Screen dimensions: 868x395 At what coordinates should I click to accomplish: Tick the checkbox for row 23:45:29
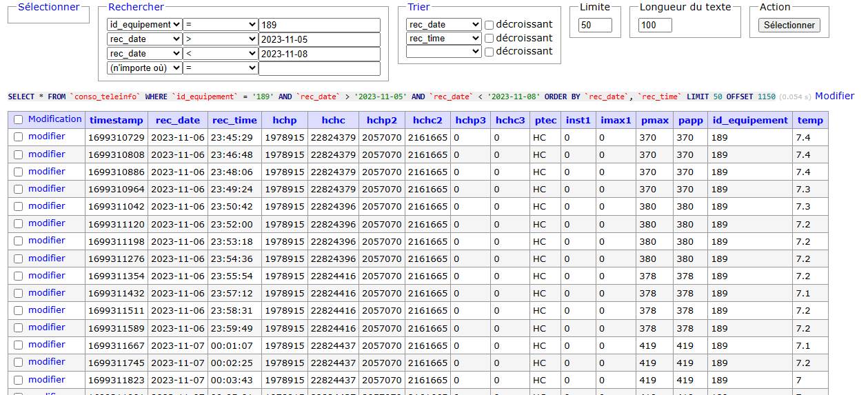coord(18,137)
